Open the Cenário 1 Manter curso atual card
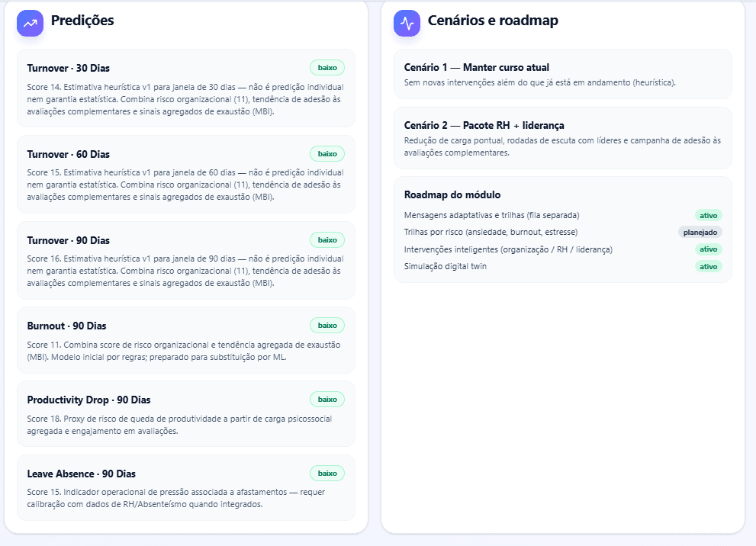 tap(563, 74)
